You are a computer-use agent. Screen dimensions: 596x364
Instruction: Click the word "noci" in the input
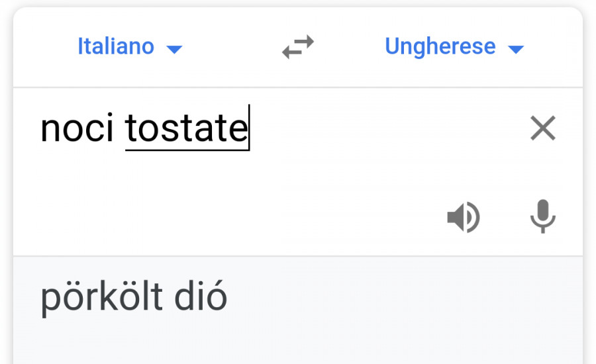coord(77,128)
